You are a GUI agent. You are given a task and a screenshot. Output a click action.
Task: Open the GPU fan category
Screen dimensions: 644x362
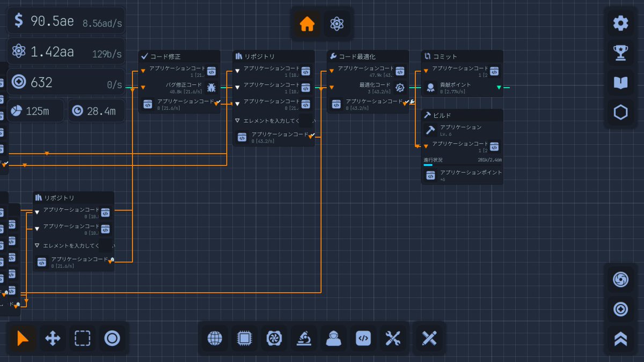point(274,338)
